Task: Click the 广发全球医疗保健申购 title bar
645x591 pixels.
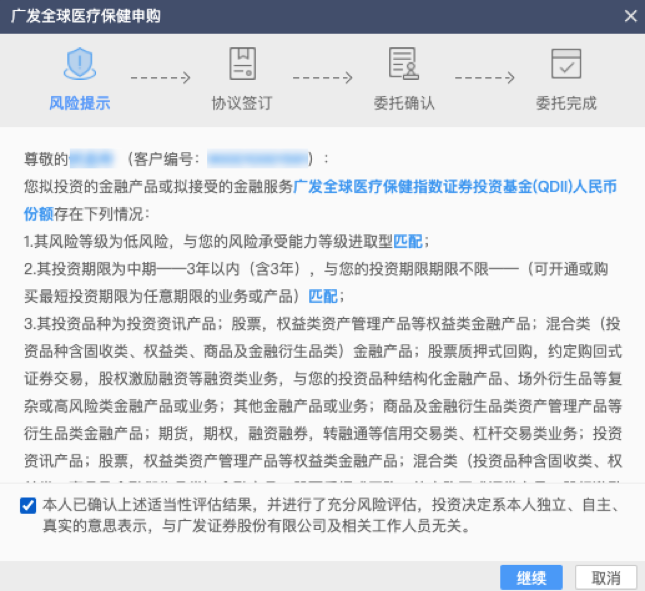Action: click(x=300, y=16)
